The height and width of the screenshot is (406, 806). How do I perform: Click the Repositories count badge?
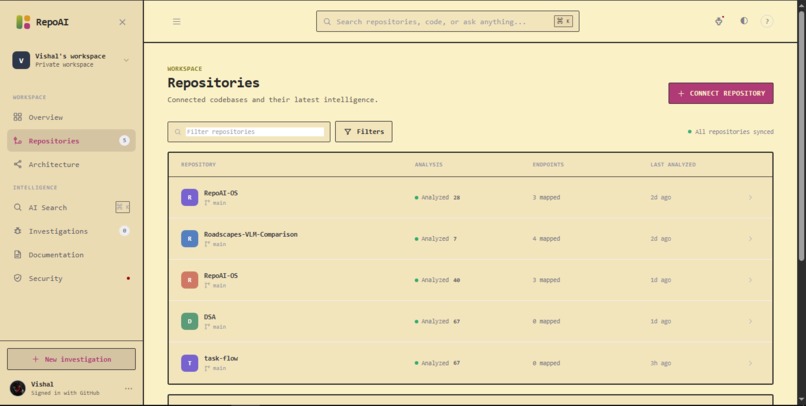(x=124, y=140)
